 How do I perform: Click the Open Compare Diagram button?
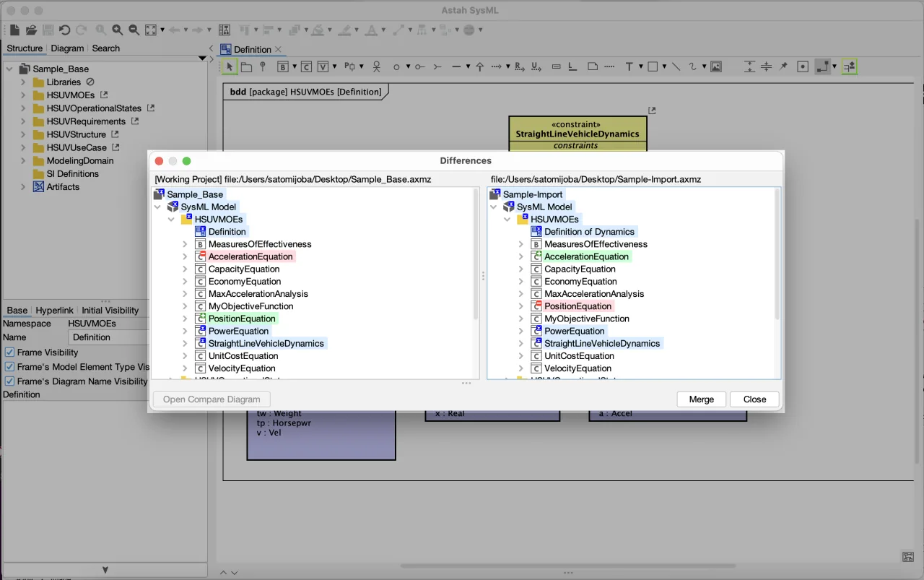click(x=212, y=399)
